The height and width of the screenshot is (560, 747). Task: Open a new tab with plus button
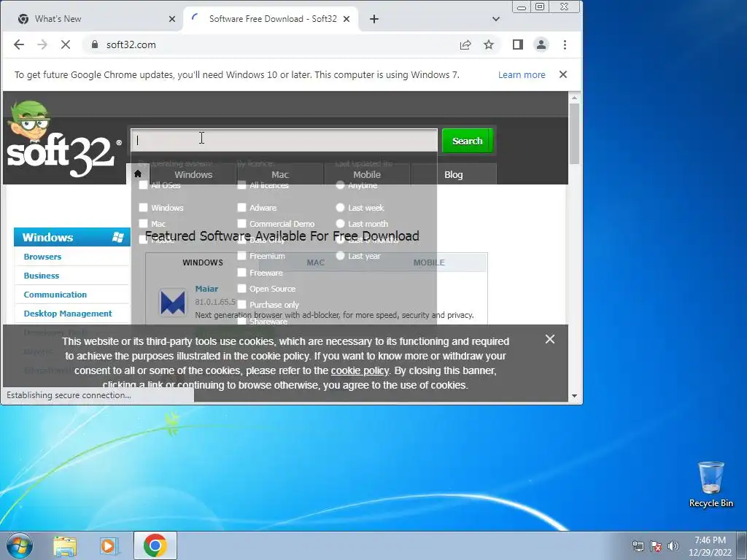(374, 19)
